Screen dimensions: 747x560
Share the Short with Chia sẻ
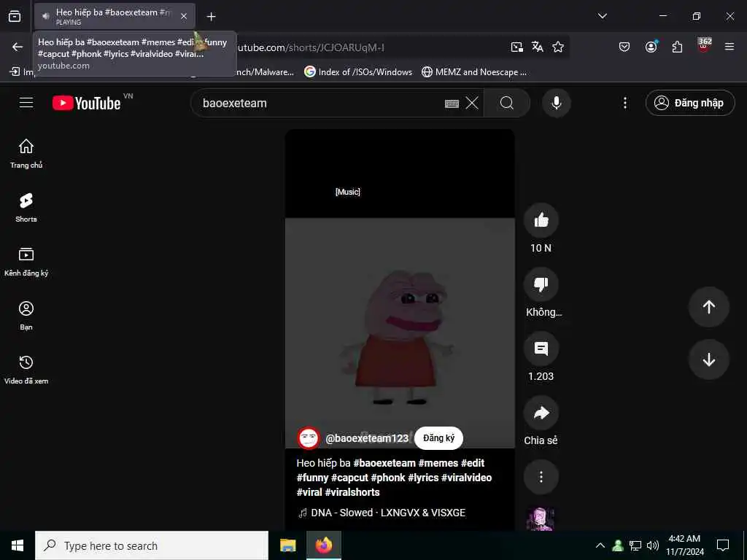tap(541, 413)
